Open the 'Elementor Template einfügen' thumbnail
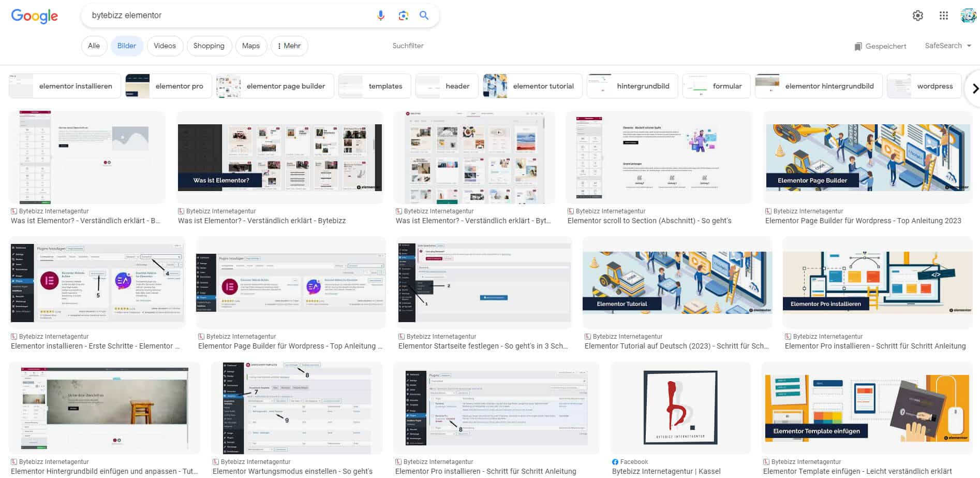The image size is (980, 478). click(x=867, y=408)
